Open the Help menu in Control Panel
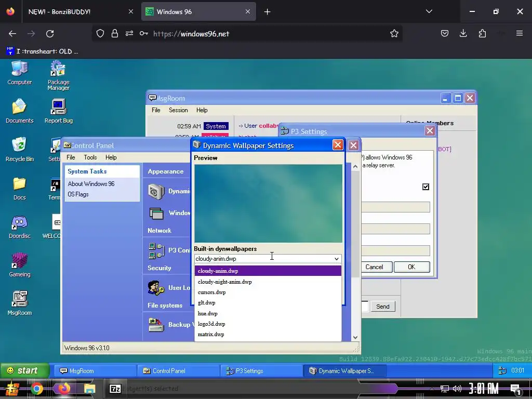532x399 pixels. [111, 157]
